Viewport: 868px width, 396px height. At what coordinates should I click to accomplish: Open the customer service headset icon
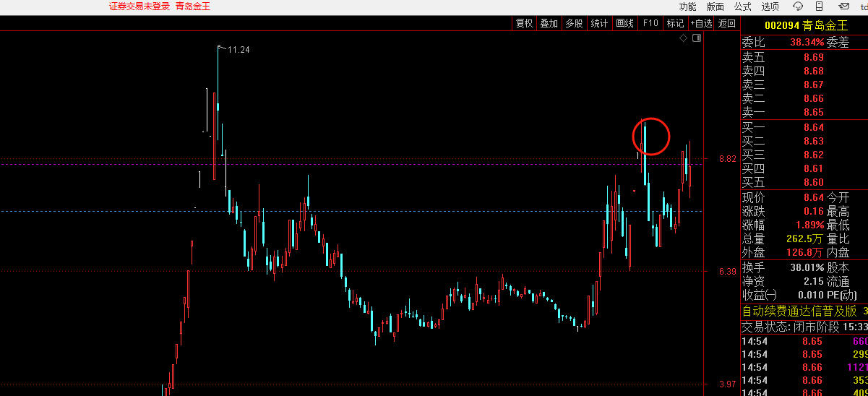(x=798, y=7)
